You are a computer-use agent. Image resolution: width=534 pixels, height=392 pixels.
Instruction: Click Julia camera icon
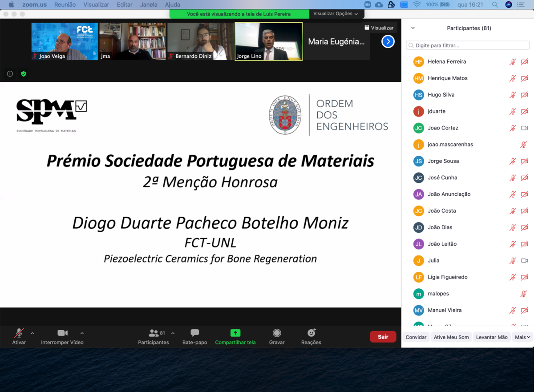(524, 261)
